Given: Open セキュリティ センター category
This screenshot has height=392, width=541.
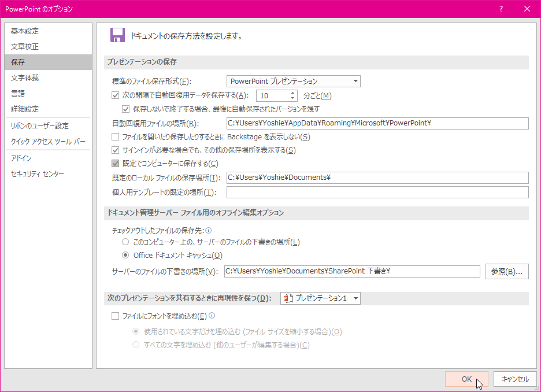Looking at the screenshot, I should coord(49,173).
